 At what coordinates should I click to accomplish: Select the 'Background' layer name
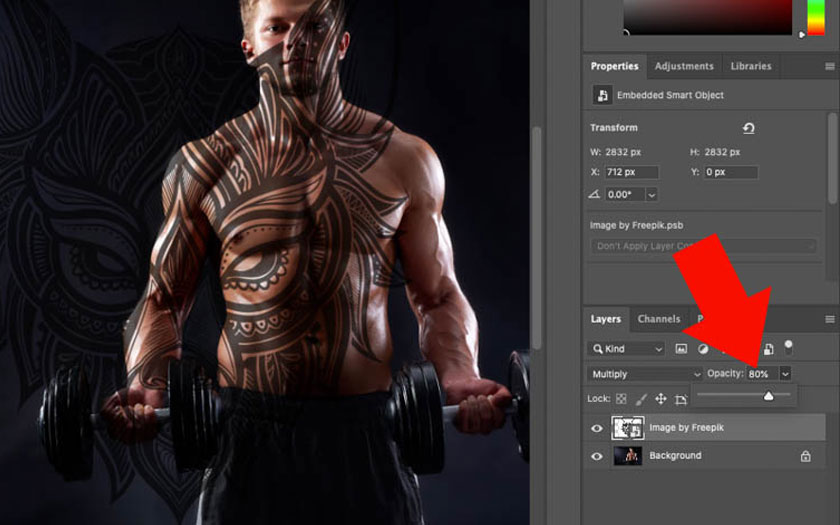tap(675, 455)
